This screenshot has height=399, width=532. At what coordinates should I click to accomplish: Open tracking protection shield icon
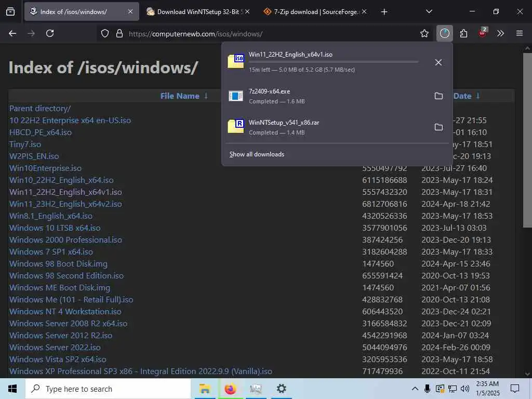(x=105, y=34)
